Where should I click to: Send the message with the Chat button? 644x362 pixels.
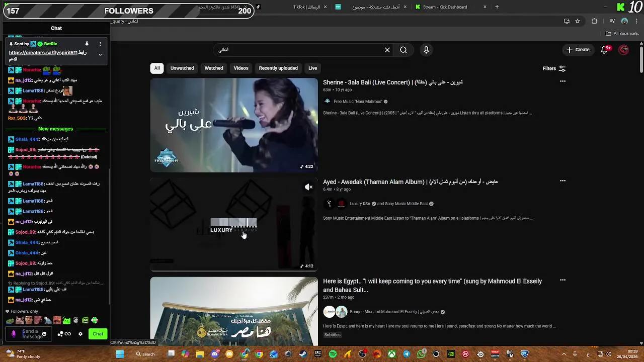(98, 334)
